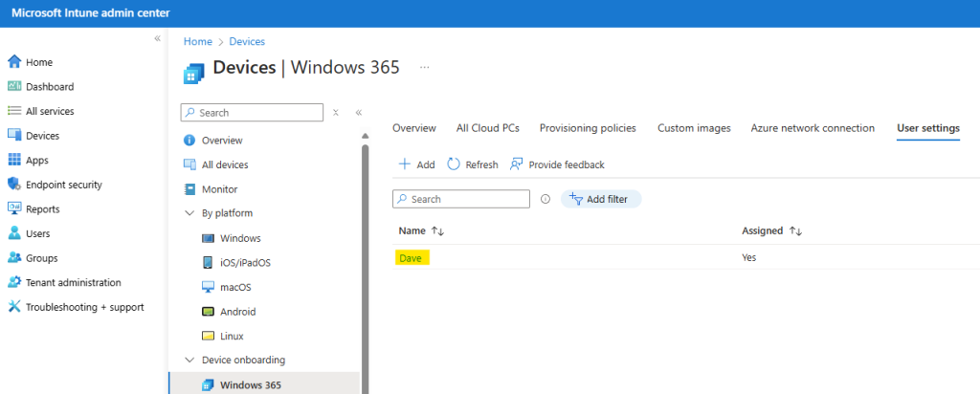Click the Add filter button

pos(601,199)
